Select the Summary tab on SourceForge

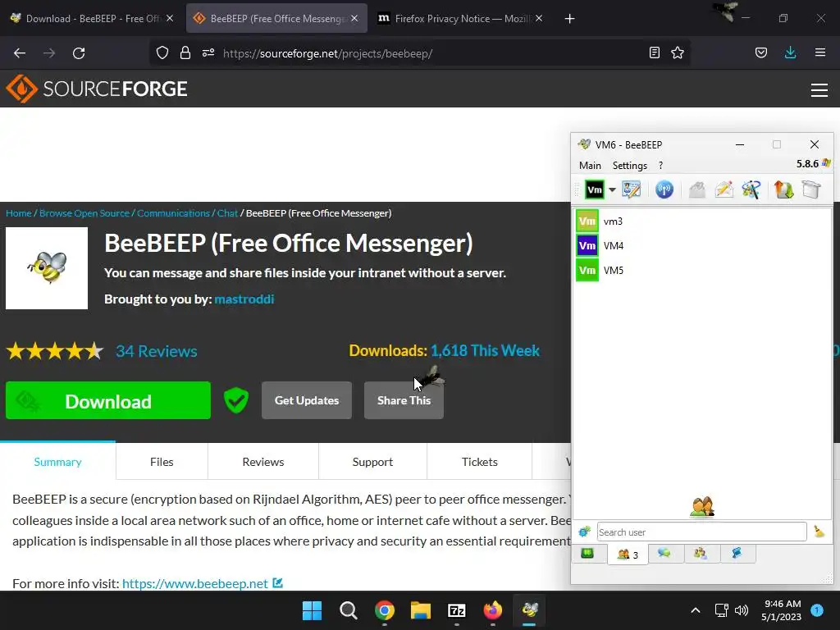[58, 463]
